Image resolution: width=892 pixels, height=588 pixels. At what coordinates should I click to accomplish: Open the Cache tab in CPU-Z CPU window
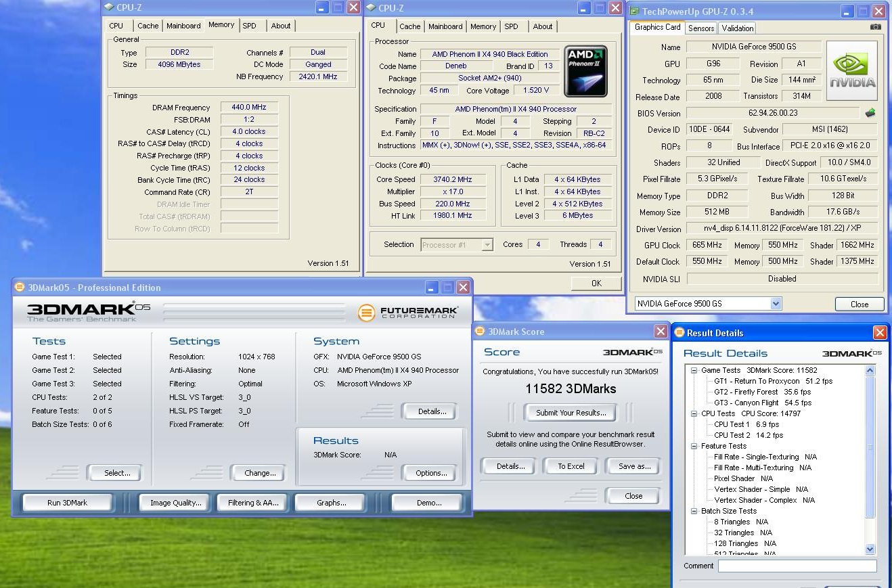(409, 26)
